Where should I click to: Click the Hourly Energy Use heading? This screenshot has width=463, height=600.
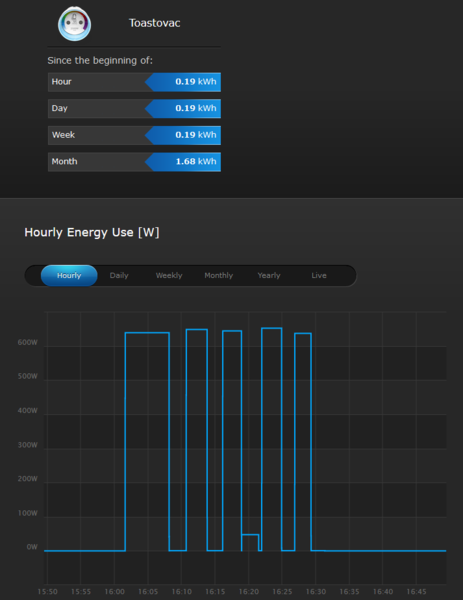92,233
